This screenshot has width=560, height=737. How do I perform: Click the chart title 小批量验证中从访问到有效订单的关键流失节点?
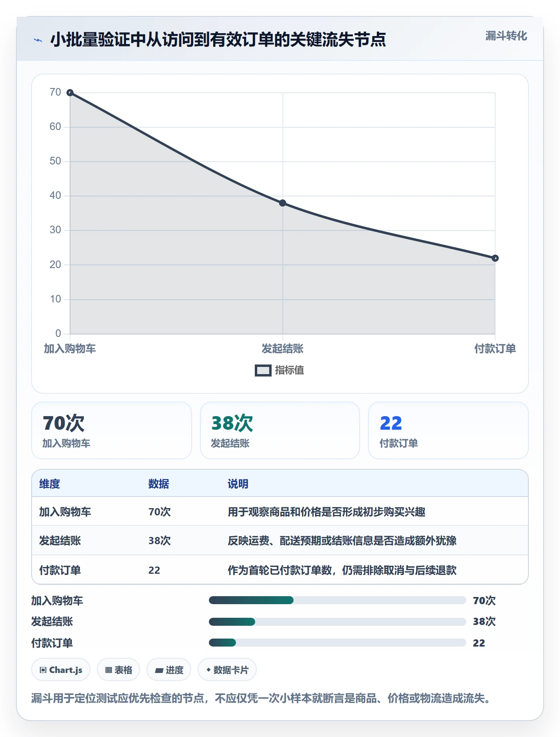pos(218,40)
